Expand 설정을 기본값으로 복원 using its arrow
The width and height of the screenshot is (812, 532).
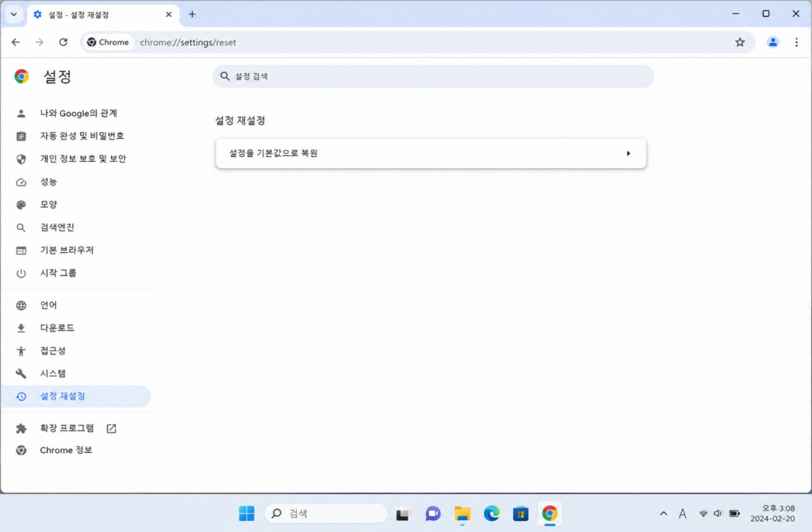point(628,153)
